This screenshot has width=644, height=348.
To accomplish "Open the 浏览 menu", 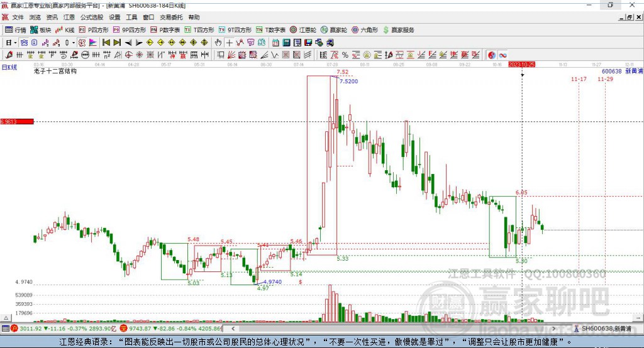I will click(x=35, y=17).
